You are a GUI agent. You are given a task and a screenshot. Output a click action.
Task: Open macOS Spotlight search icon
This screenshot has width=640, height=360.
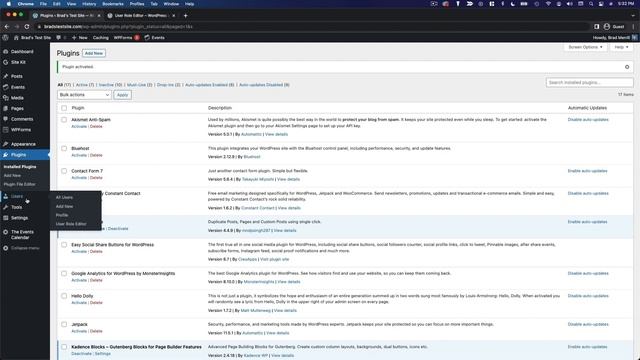pos(591,4)
